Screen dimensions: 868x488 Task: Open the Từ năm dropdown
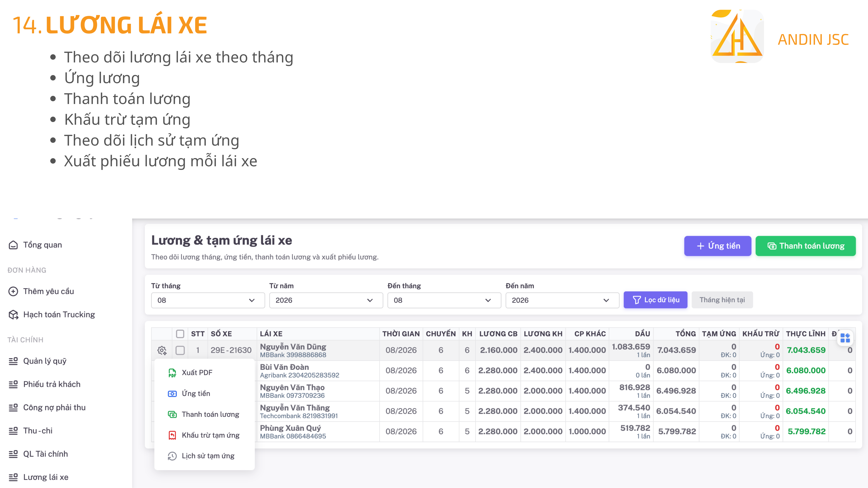[326, 300]
